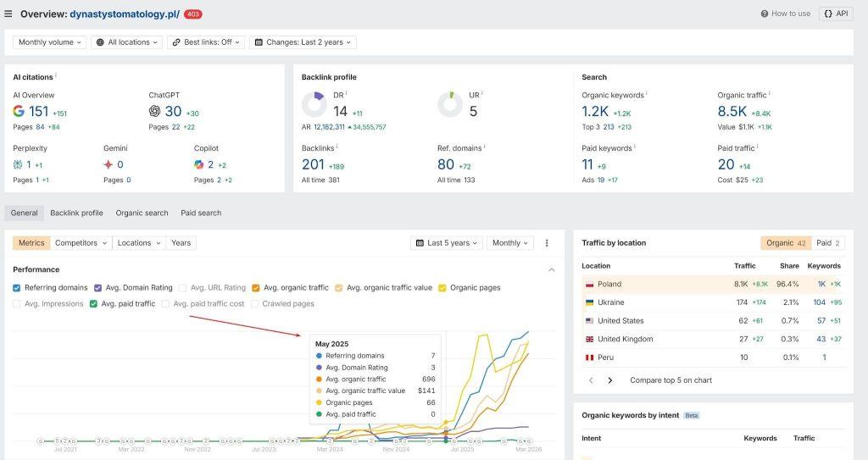The image size is (868, 460).
Task: Click the three-dot chart options icon
Action: pyautogui.click(x=547, y=243)
